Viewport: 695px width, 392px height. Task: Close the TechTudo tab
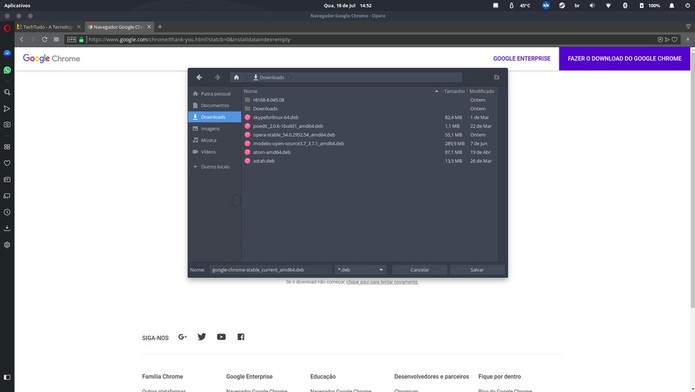tap(79, 27)
